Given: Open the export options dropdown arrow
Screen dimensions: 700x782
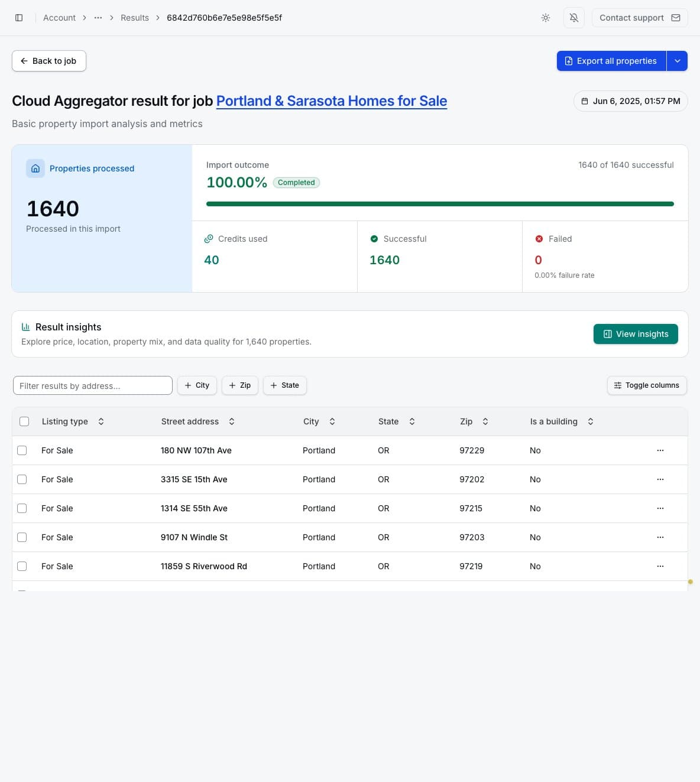Looking at the screenshot, I should [678, 61].
